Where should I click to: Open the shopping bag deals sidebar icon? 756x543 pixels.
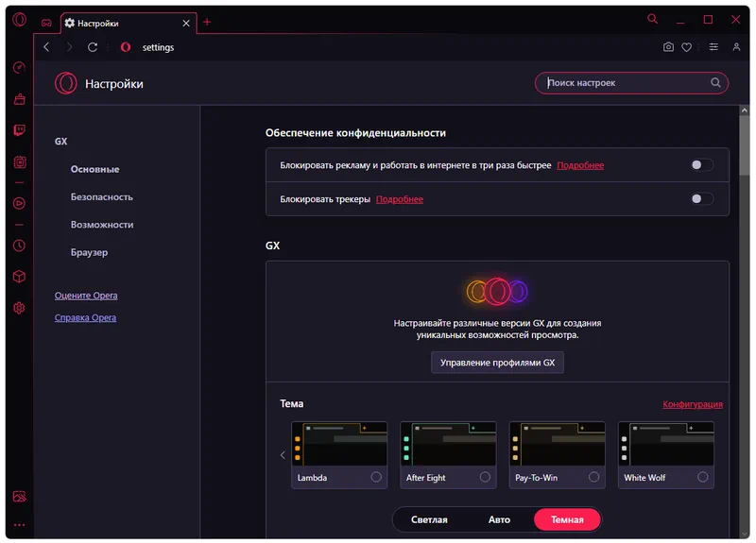coord(19,99)
